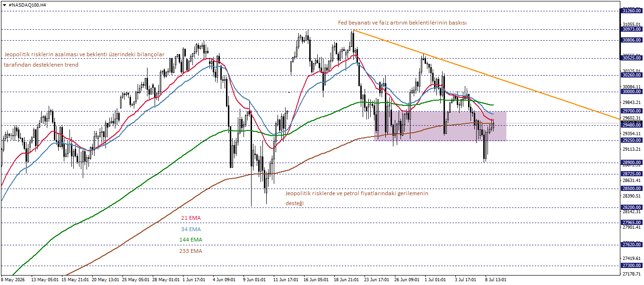Click the '1 Jul 01:01' time label
This screenshot has height=285, width=644.
tap(436, 279)
